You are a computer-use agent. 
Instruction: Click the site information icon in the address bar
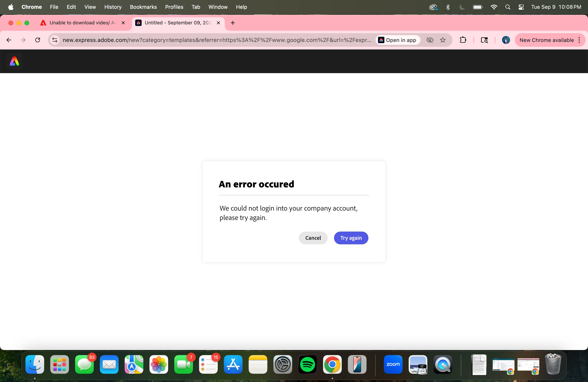coord(55,40)
